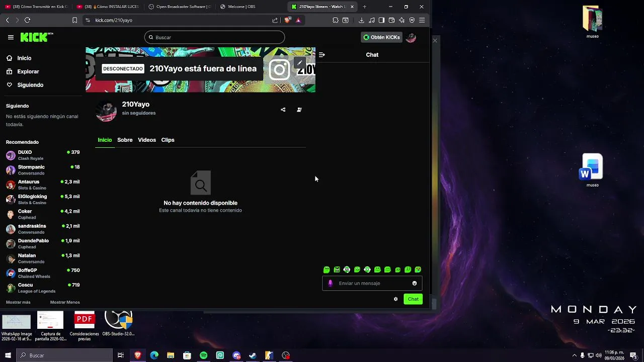Open the Windows Start menu
The image size is (644, 362).
(x=8, y=355)
